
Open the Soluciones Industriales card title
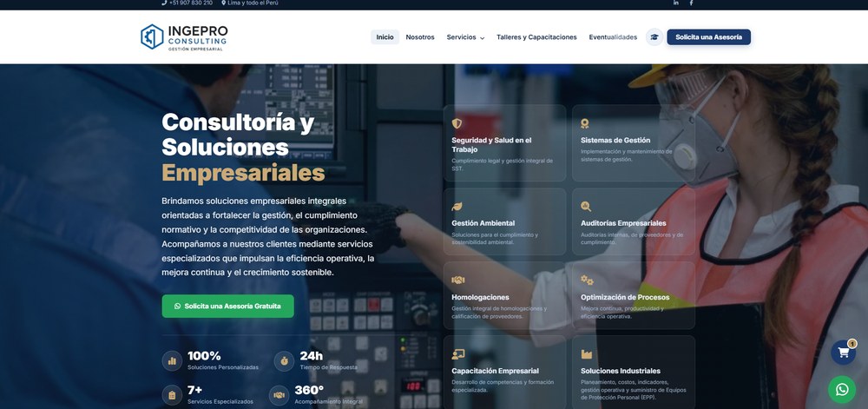pyautogui.click(x=621, y=371)
